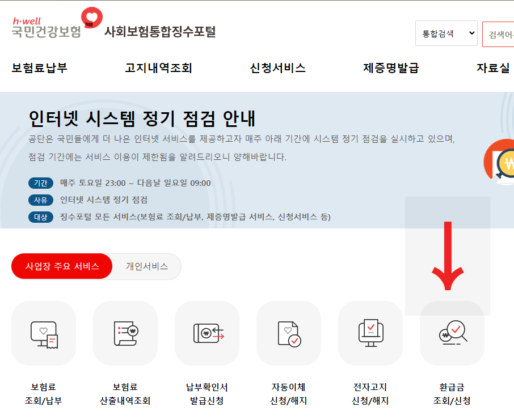
Task: Click the 사회보험통합징수포털 title link
Action: click(160, 31)
